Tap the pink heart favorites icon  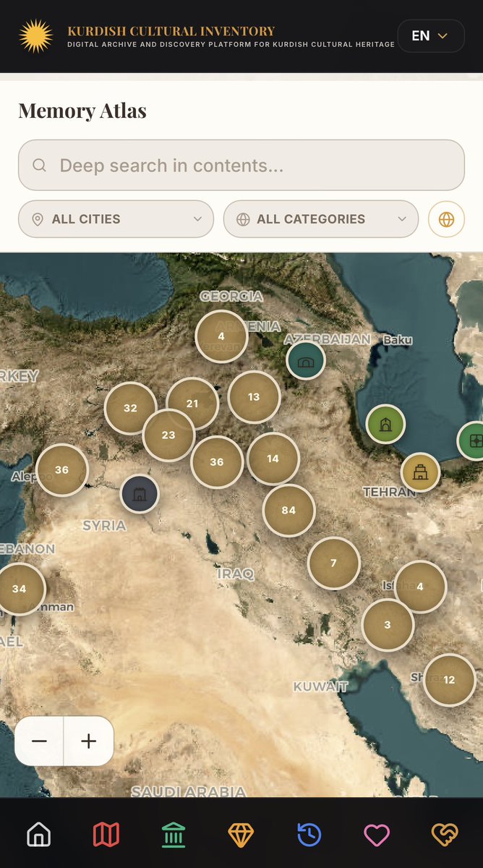coord(377,835)
